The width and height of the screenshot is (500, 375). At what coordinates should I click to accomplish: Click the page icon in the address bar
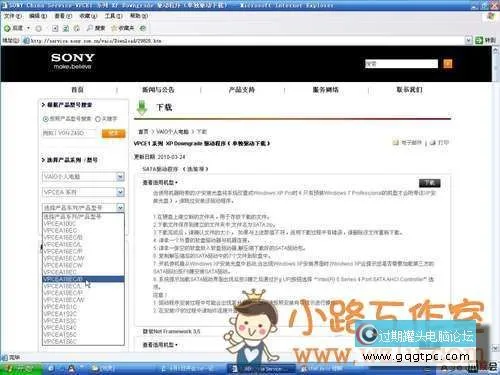[x=26, y=41]
